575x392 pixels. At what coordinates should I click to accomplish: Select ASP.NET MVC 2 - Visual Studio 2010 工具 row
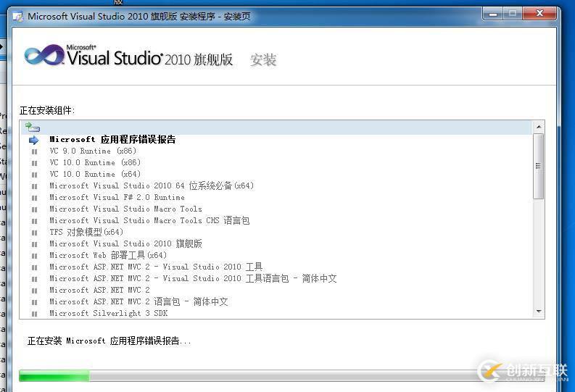pyautogui.click(x=156, y=267)
